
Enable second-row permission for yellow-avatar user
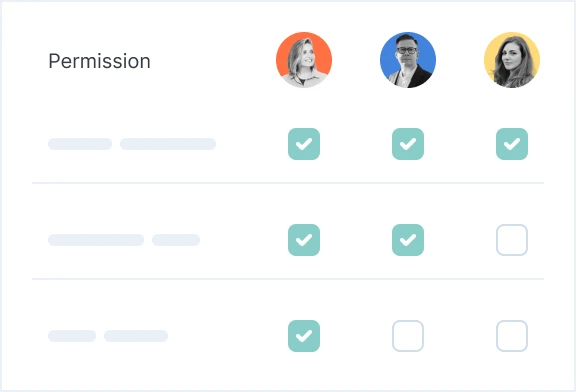[x=512, y=240]
